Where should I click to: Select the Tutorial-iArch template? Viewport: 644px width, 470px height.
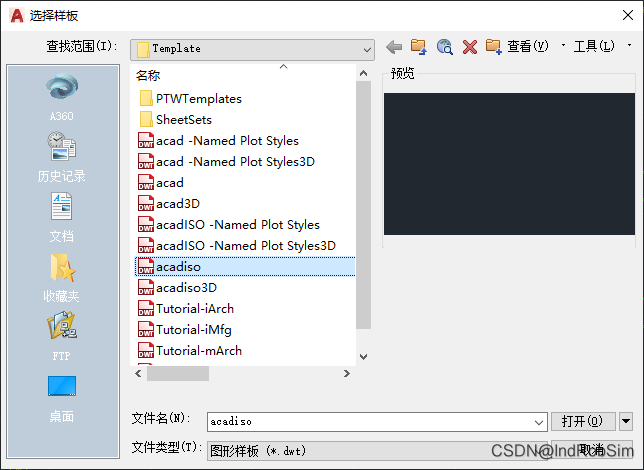[x=186, y=309]
